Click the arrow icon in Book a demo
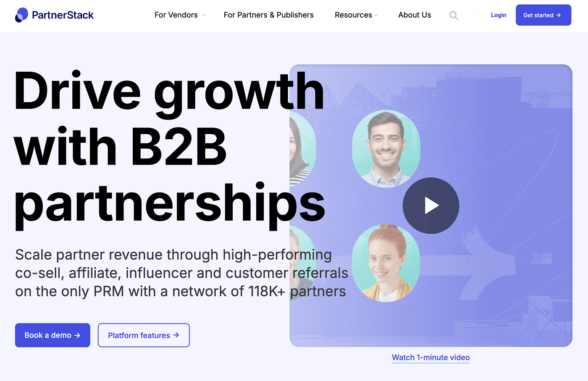The width and height of the screenshot is (588, 381). (x=77, y=335)
